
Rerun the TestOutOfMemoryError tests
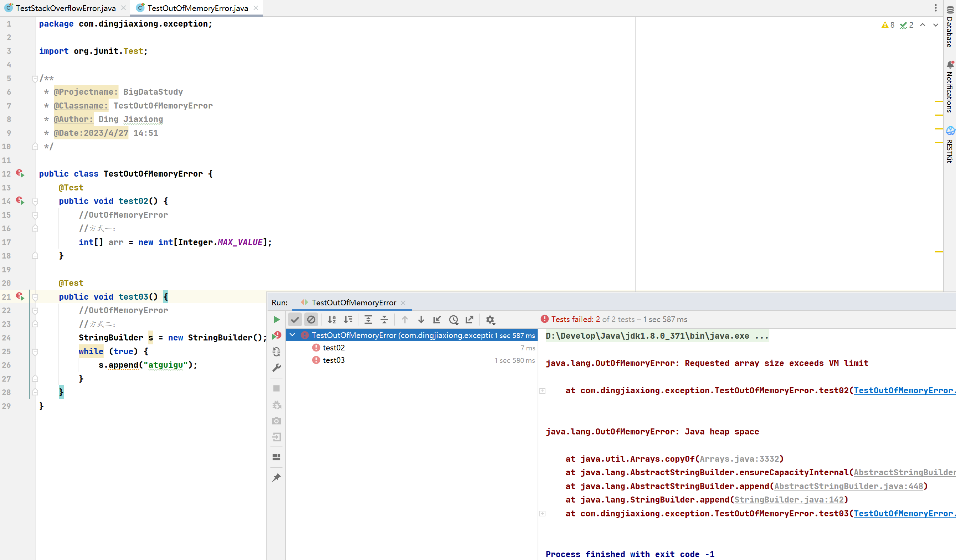276,320
